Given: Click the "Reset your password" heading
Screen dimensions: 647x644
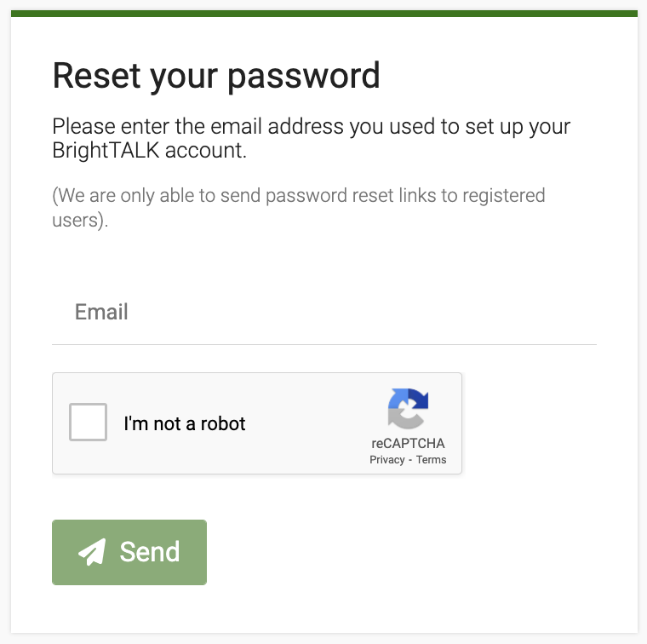Looking at the screenshot, I should (x=216, y=76).
